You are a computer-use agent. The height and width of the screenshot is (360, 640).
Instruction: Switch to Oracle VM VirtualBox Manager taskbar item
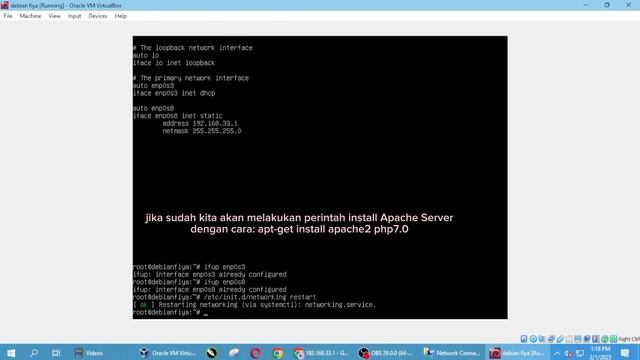(x=167, y=353)
